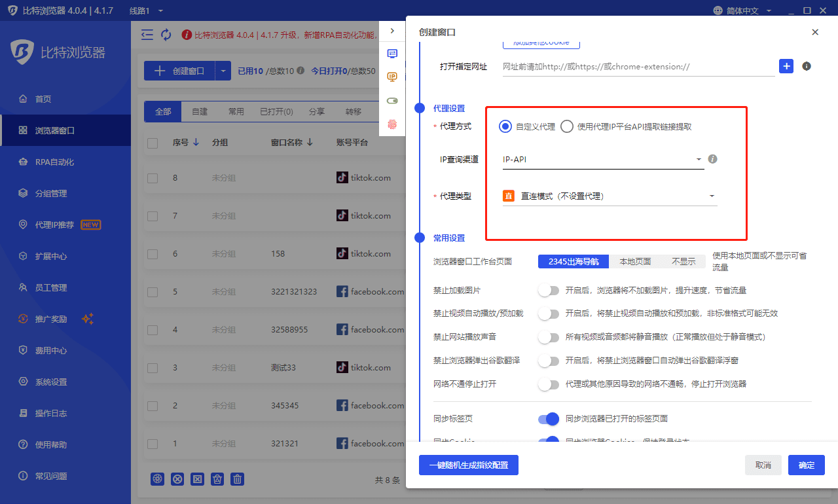This screenshot has height=504, width=838.
Task: Select the 使用代理IP平台API提取链接提取 radio button
Action: pyautogui.click(x=566, y=126)
